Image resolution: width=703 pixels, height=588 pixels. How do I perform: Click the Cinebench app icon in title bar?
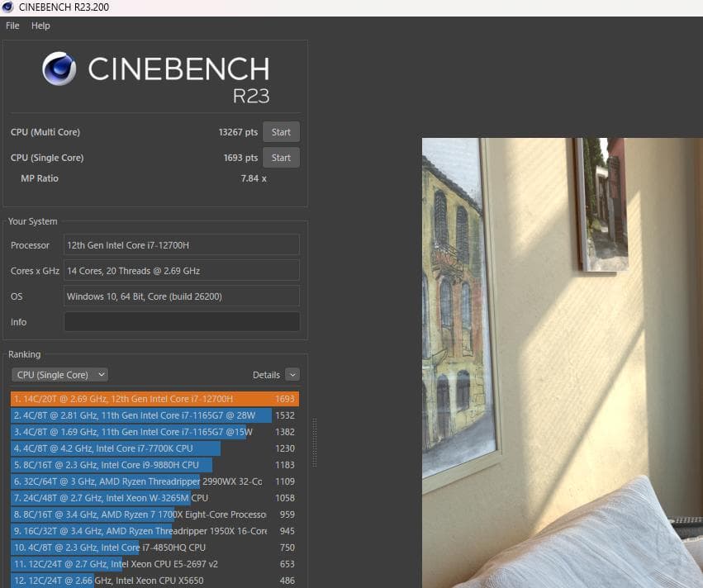(7, 7)
